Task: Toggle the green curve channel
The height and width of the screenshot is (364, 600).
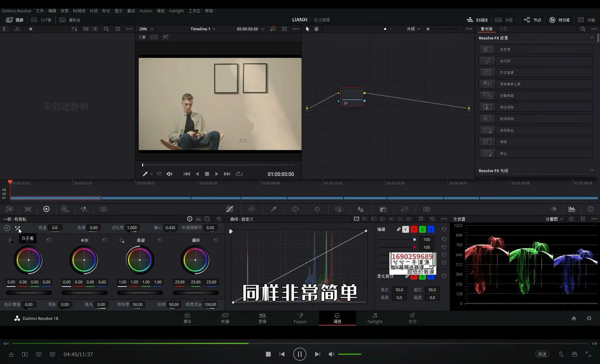Action: point(422,229)
